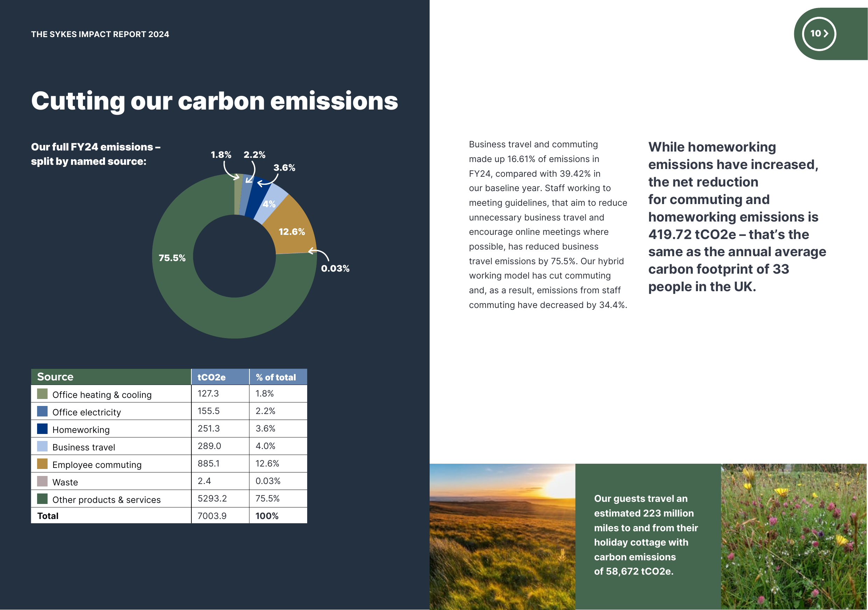Click 'Our full FY24 emissions' chart caption
Image resolution: width=868 pixels, height=610 pixels.
click(x=96, y=154)
